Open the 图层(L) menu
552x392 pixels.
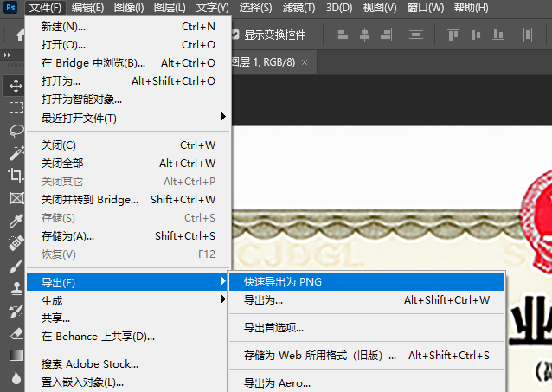(x=170, y=8)
